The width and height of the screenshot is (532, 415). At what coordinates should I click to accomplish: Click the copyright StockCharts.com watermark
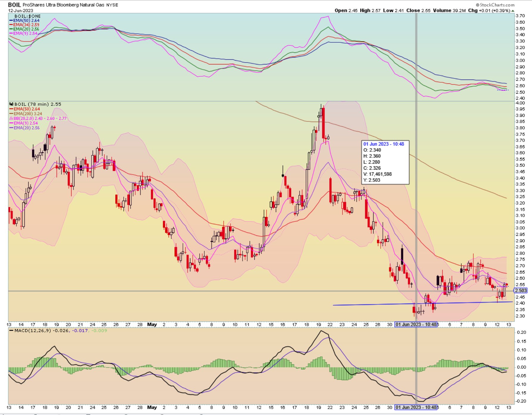click(495, 5)
